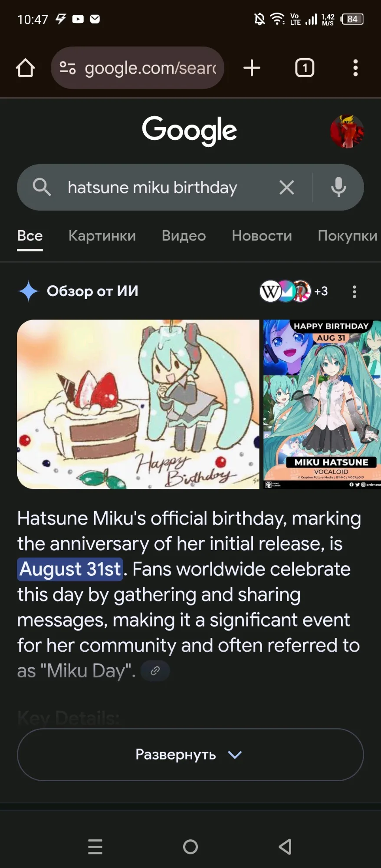Screen dimensions: 381x868
Task: Open AI overview three-dot options
Action: point(355,291)
